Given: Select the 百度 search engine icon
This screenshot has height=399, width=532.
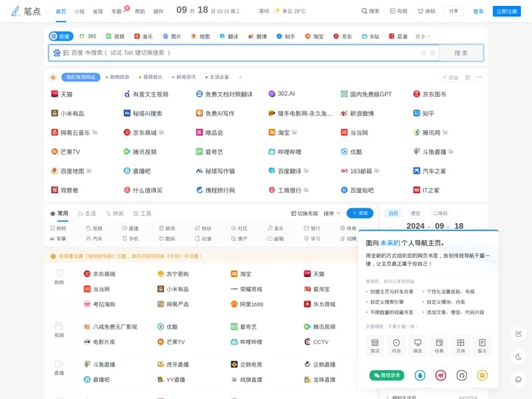Looking at the screenshot, I should coord(54,36).
